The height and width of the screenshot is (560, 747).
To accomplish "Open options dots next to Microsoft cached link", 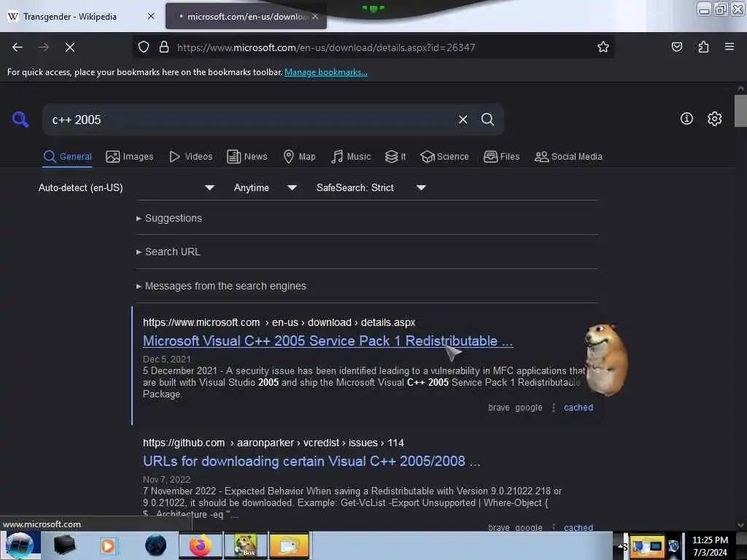I will pyautogui.click(x=553, y=408).
